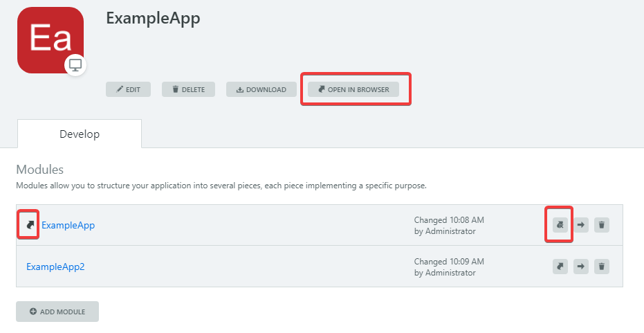The image size is (644, 333).
Task: Unset ExampleApp as the start module
Action: click(560, 225)
